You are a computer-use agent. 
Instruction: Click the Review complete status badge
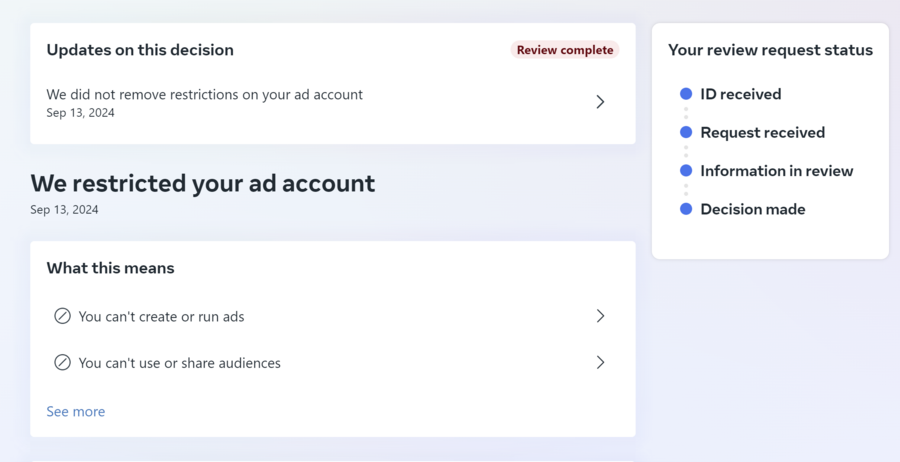pyautogui.click(x=565, y=50)
